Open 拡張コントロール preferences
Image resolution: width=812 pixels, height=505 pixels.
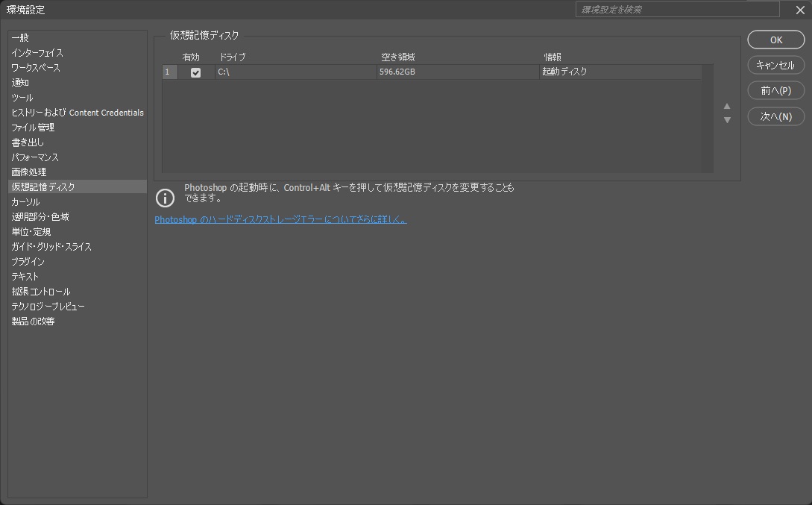(78, 292)
